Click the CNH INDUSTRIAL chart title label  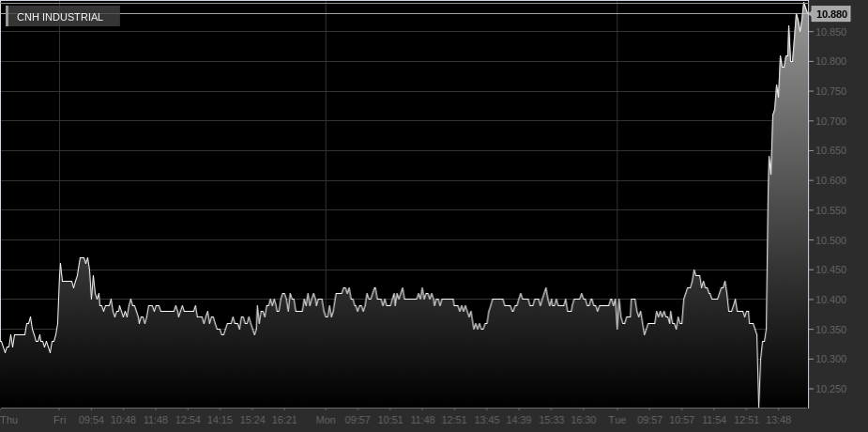coord(60,17)
